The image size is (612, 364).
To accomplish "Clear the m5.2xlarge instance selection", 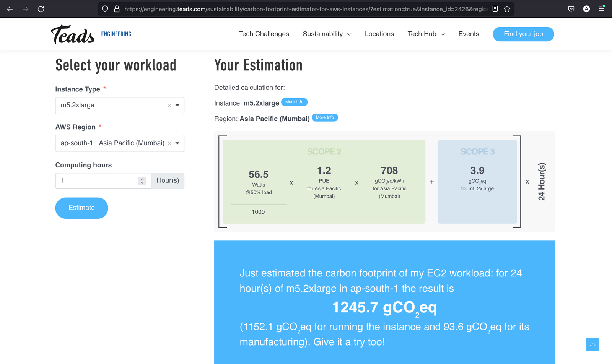I will tap(169, 106).
